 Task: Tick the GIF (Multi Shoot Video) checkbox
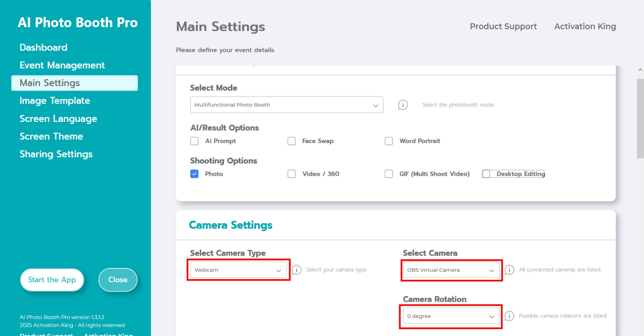click(389, 174)
